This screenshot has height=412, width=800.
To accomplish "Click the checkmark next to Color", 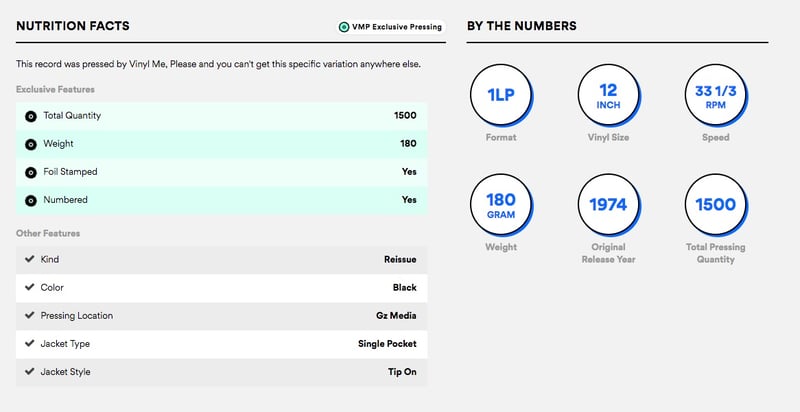I will tap(29, 288).
